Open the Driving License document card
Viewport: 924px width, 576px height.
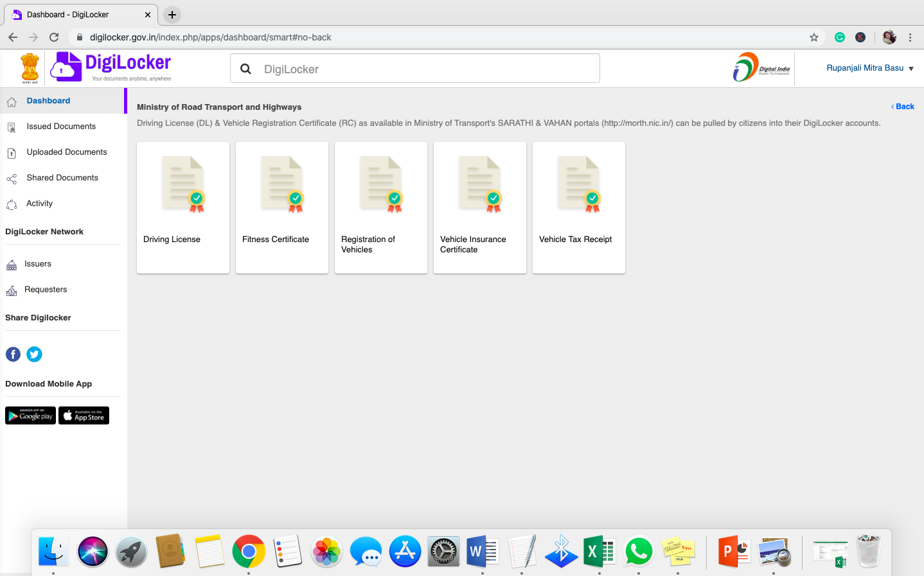point(183,207)
